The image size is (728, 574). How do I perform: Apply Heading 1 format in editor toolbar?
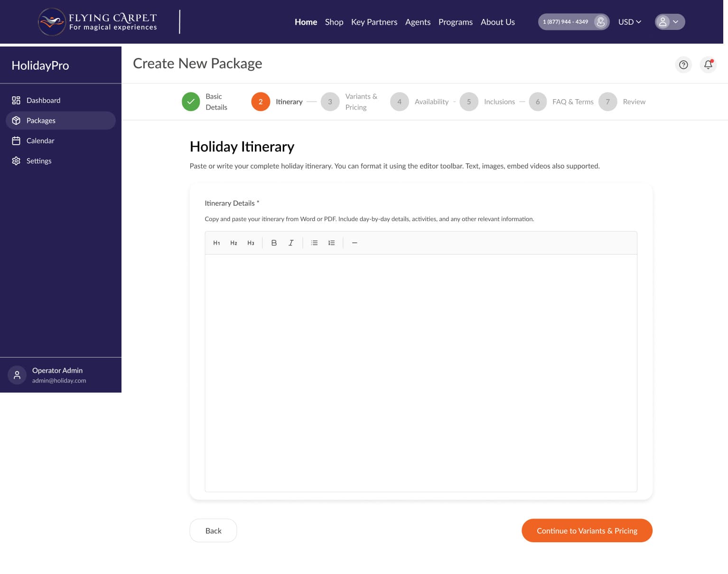(x=216, y=243)
